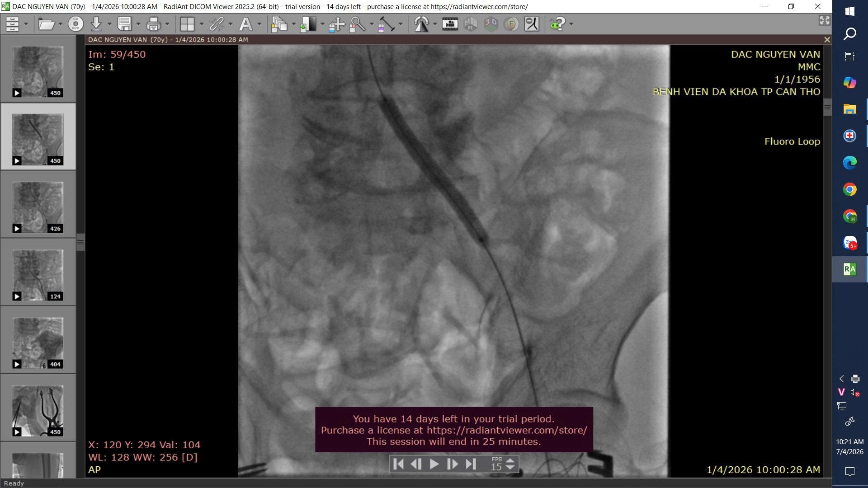Screen dimensions: 868x488
Task: Expand the export/save dropdown arrow
Action: coord(138,24)
